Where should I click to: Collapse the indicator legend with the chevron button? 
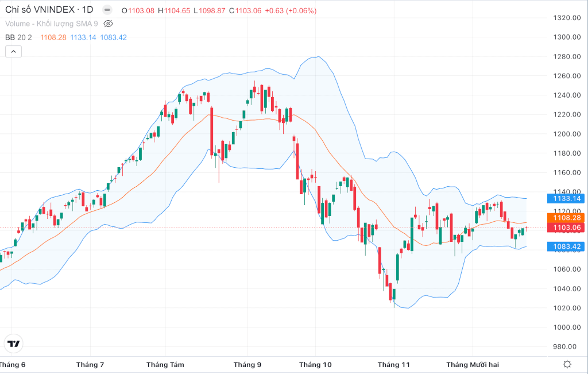[14, 51]
